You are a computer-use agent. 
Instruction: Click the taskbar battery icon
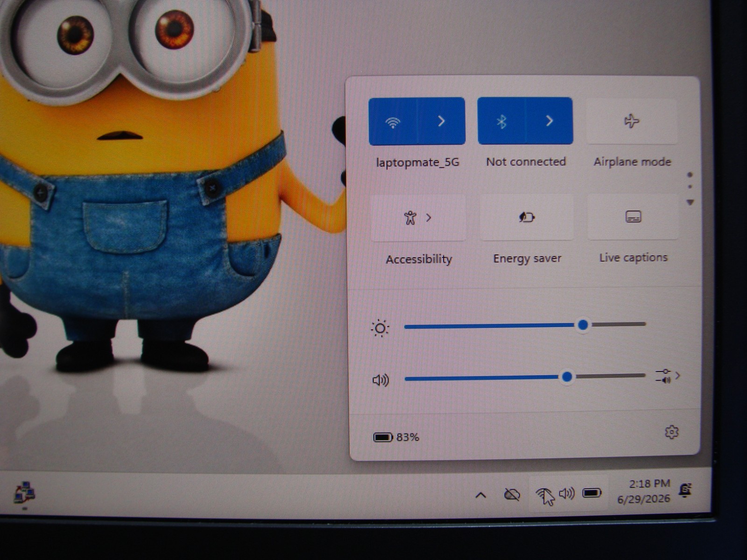pos(592,493)
